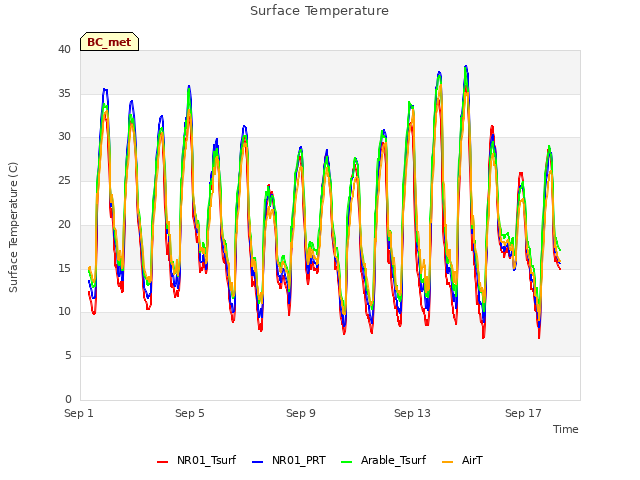
Task: Toggle the NR01_Tsurf legend entry
Action: pyautogui.click(x=197, y=460)
